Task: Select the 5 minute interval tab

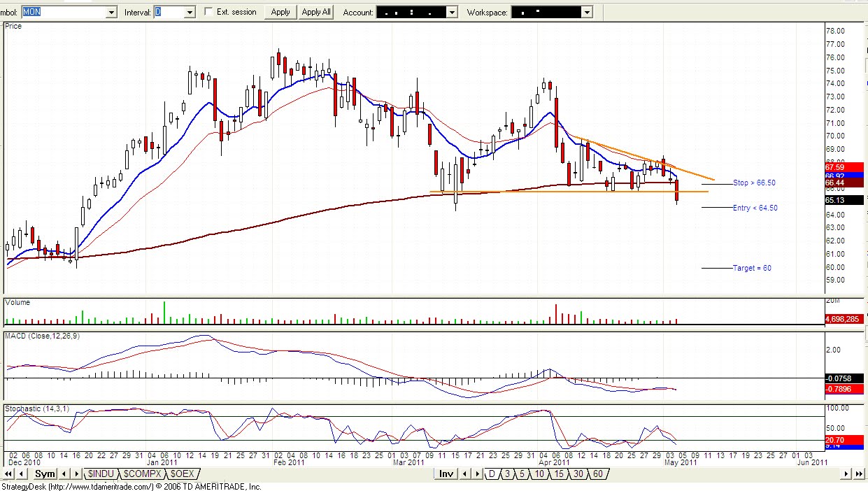Action: pos(522,474)
